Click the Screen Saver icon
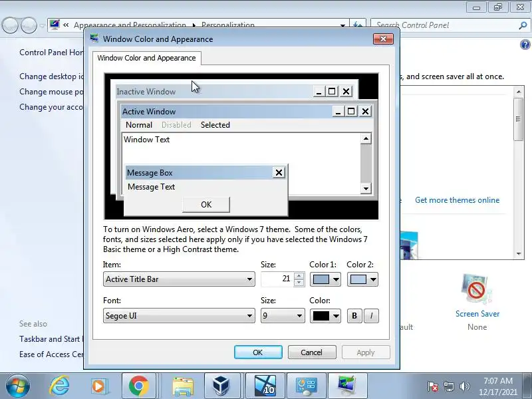532x399 pixels. (477, 289)
